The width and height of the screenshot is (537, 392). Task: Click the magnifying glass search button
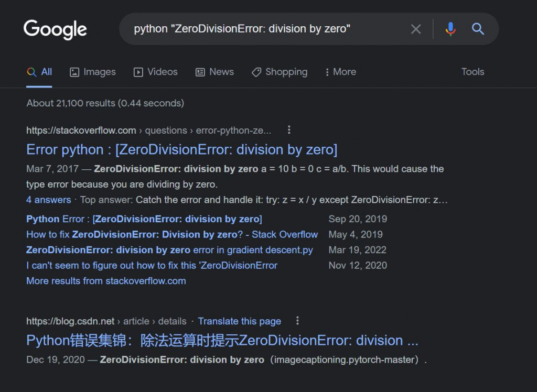tap(478, 29)
